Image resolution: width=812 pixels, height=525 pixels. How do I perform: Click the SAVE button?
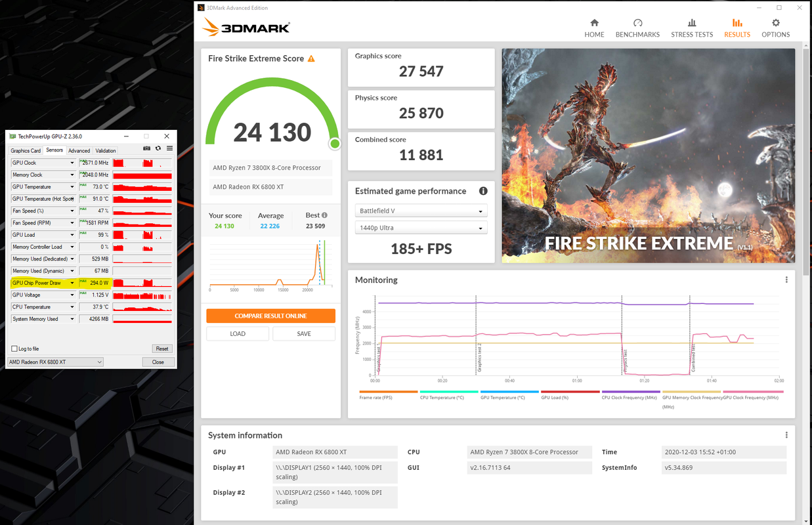pyautogui.click(x=304, y=333)
